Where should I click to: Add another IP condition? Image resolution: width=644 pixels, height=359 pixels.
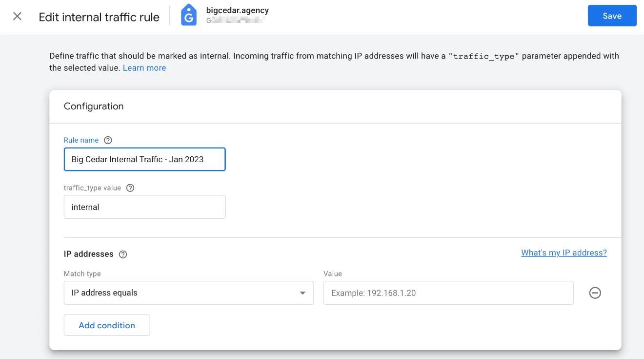(107, 325)
